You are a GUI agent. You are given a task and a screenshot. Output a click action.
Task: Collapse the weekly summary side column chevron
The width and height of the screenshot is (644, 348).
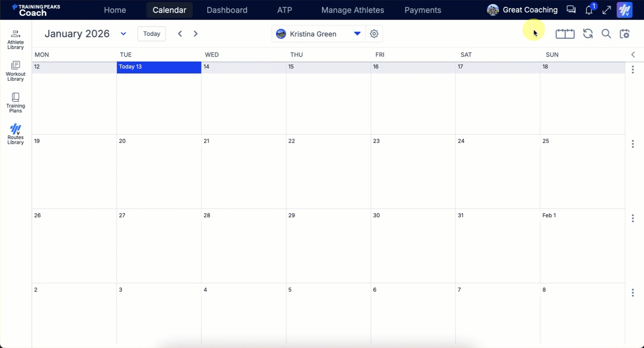point(633,55)
